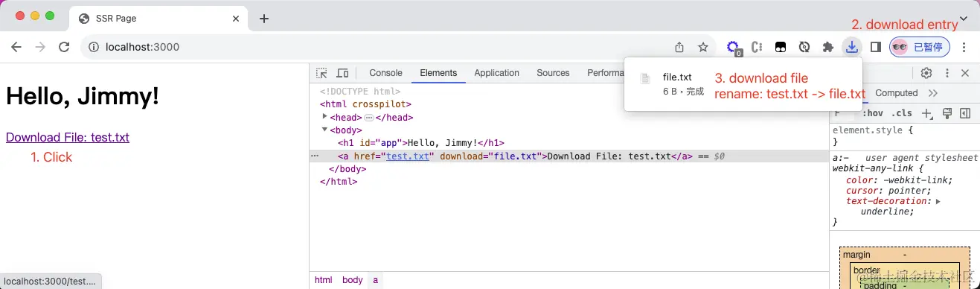Toggle the .cls element classes panel

point(903,113)
